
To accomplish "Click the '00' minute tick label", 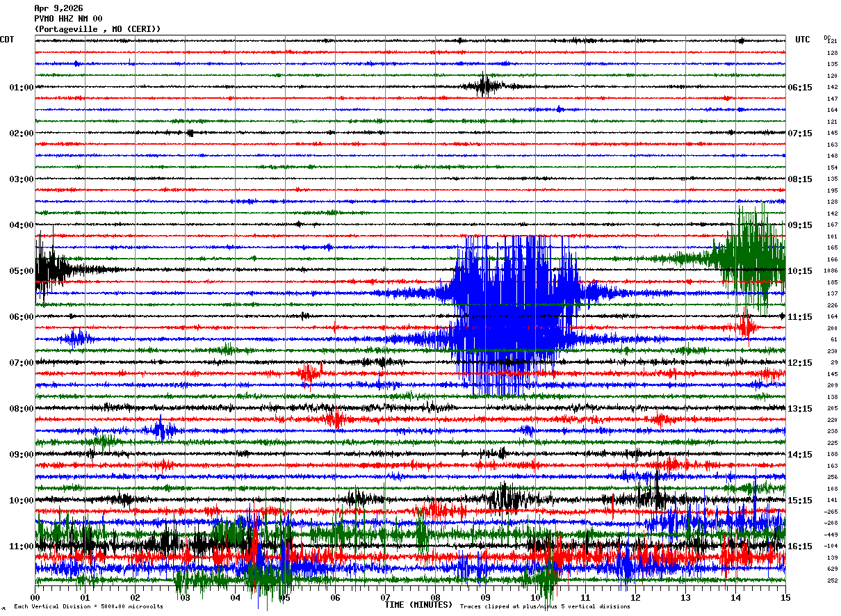I will pyautogui.click(x=35, y=597).
